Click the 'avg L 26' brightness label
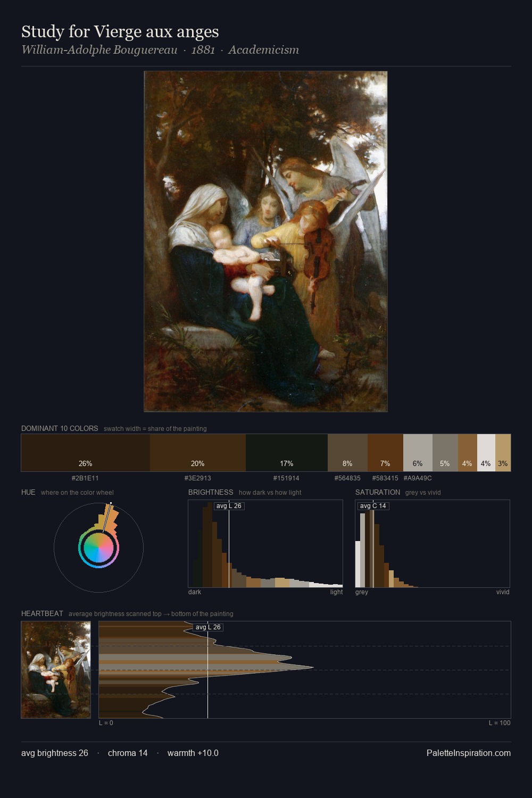The image size is (532, 798). pyautogui.click(x=229, y=506)
